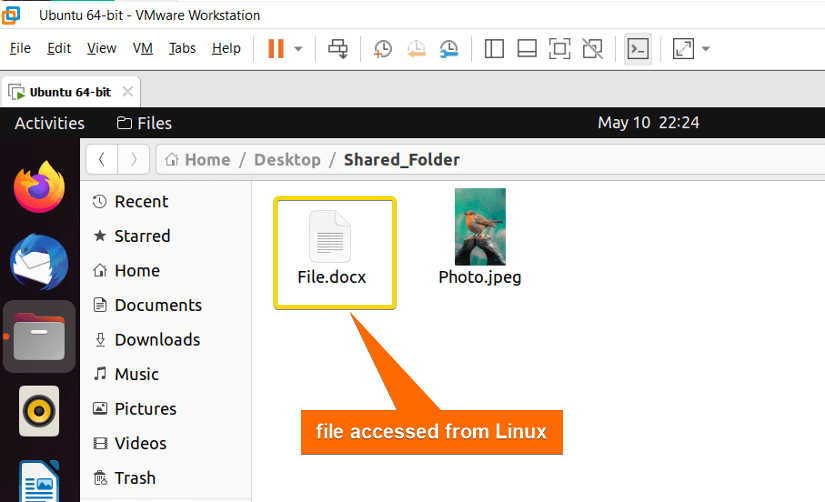Open Starred in sidebar
This screenshot has width=825, height=502.
166,236
